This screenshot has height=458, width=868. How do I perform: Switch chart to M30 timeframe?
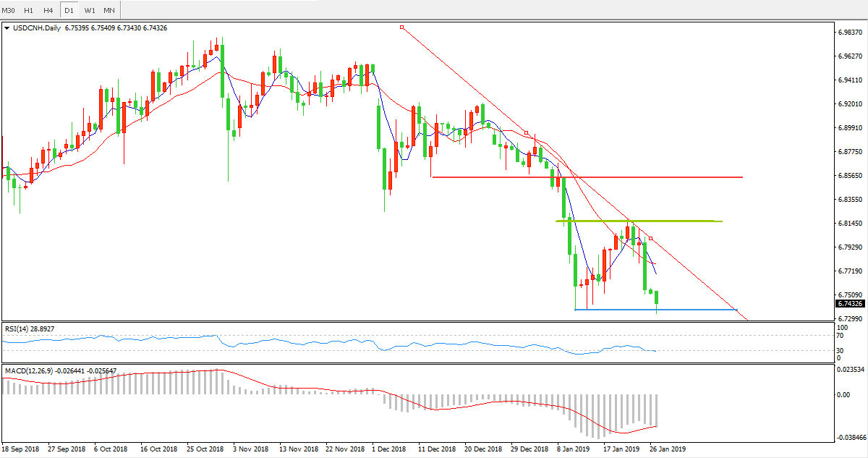10,10
